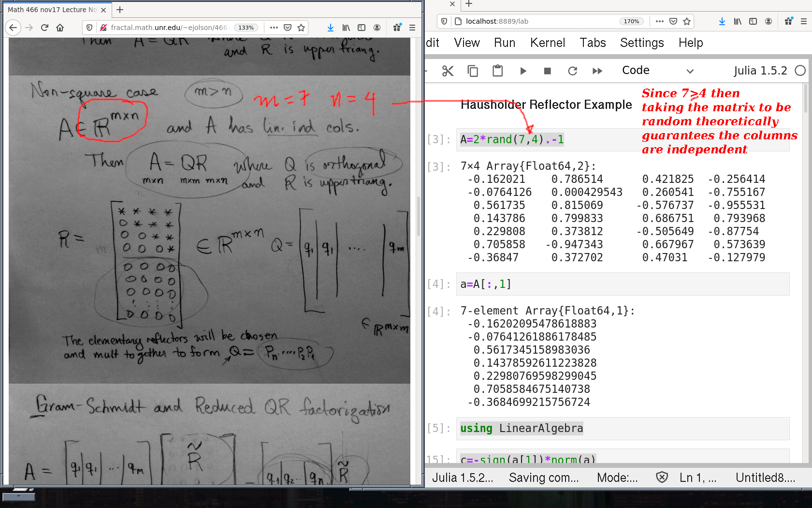This screenshot has width=812, height=508.
Task: Reload the fractal.math.unr.edu page
Action: [x=44, y=28]
